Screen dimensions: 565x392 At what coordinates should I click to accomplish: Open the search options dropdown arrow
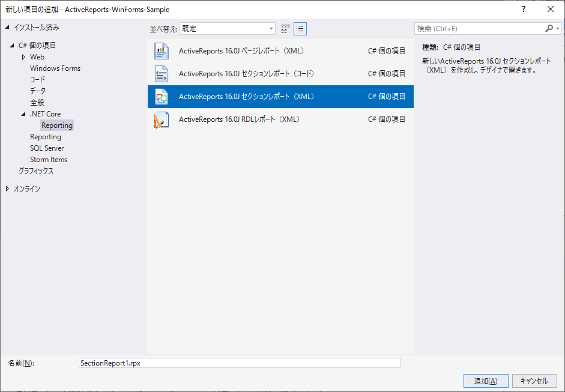(x=558, y=28)
